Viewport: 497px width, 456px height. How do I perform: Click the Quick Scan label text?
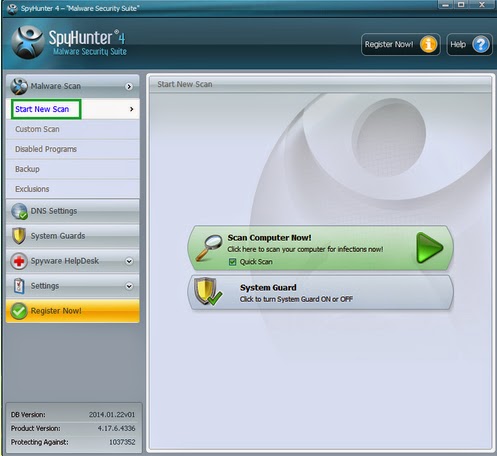pos(256,262)
